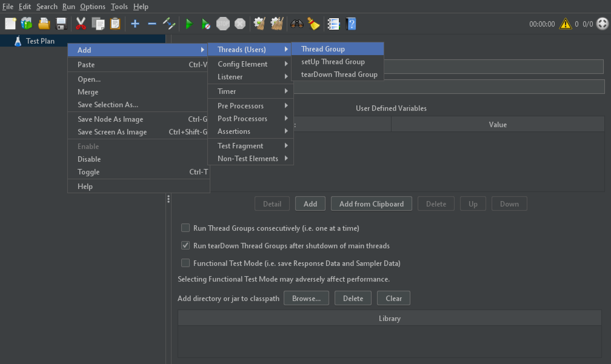Enable Run Thread Groups consecutively checkbox
This screenshot has height=364, width=611.
pos(185,228)
